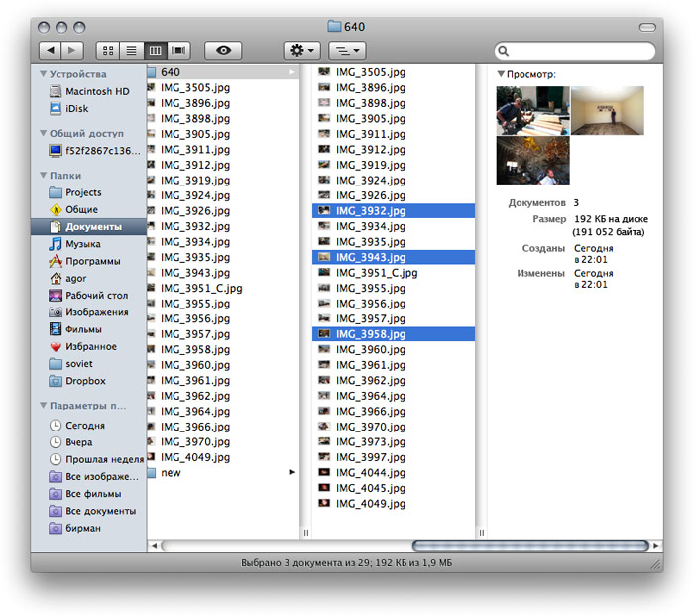Expand the new folder arrow

[x=292, y=473]
